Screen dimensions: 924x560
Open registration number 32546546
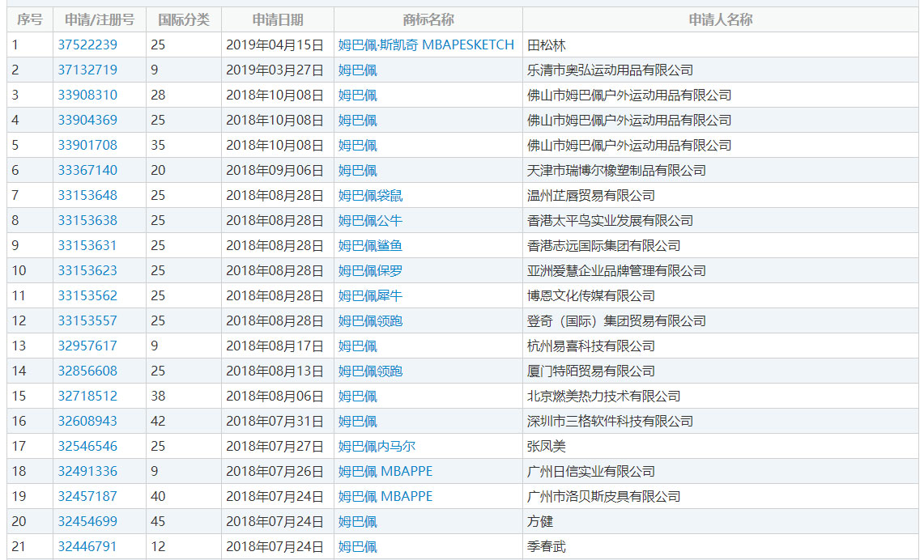pos(87,447)
